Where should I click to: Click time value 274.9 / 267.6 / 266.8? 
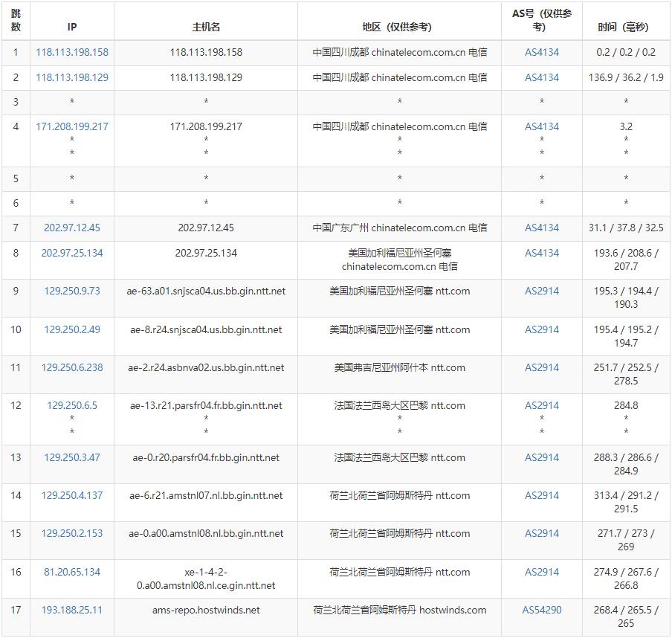click(626, 579)
